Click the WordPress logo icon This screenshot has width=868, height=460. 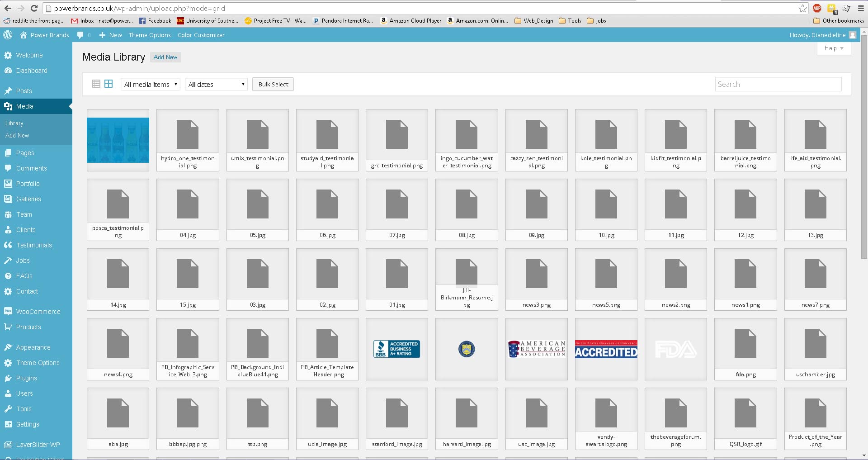tap(8, 35)
